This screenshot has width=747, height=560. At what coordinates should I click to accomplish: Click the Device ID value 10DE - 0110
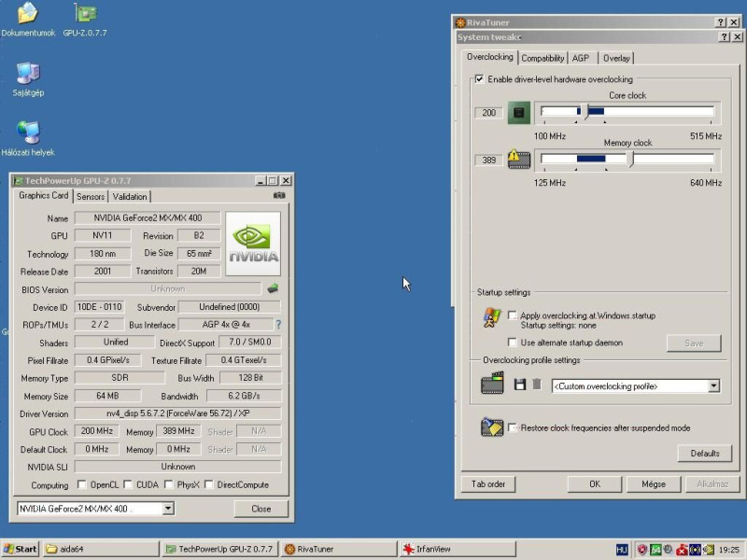tap(100, 307)
